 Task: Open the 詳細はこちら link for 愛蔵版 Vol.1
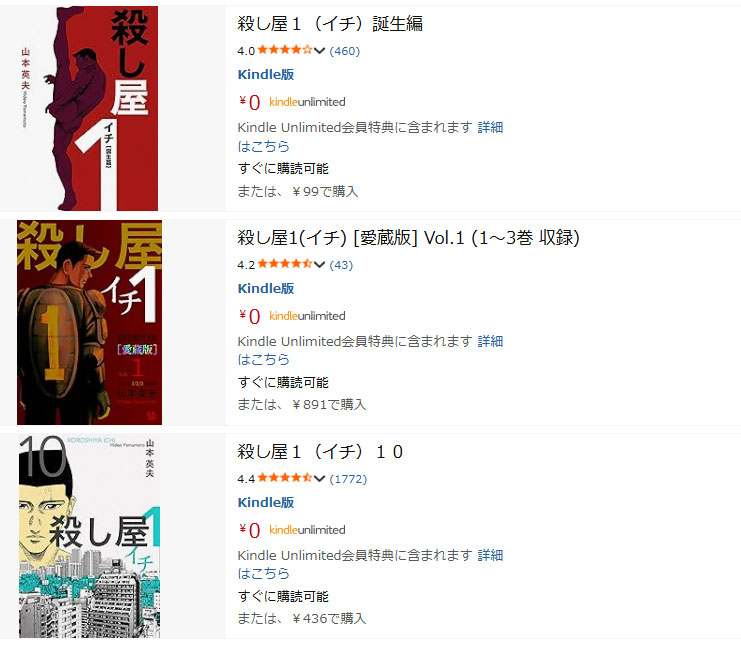pyautogui.click(x=370, y=350)
